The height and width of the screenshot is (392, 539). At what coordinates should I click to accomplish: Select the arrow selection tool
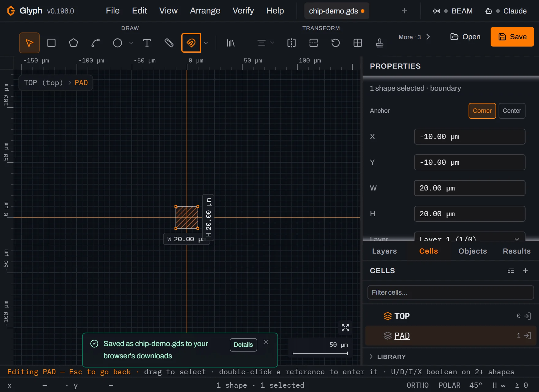coord(29,43)
